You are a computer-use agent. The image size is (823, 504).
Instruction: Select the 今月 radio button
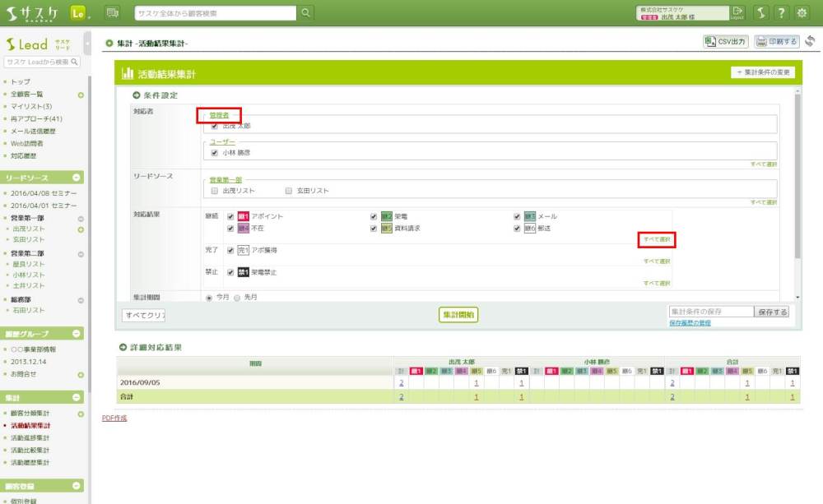(x=209, y=298)
